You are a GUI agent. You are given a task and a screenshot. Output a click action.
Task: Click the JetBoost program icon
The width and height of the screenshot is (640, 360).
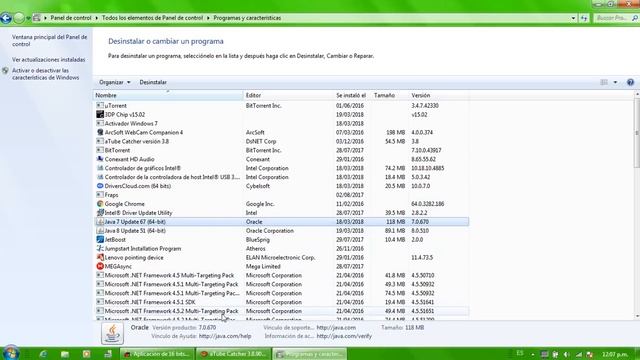(x=100, y=240)
